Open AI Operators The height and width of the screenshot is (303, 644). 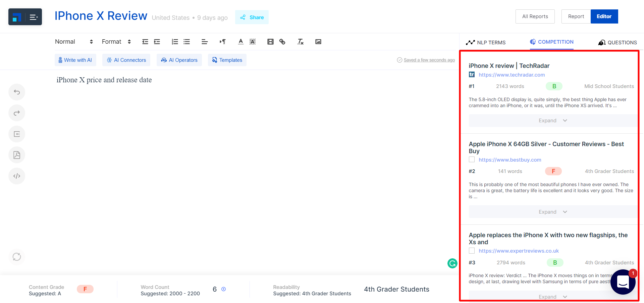pyautogui.click(x=179, y=60)
